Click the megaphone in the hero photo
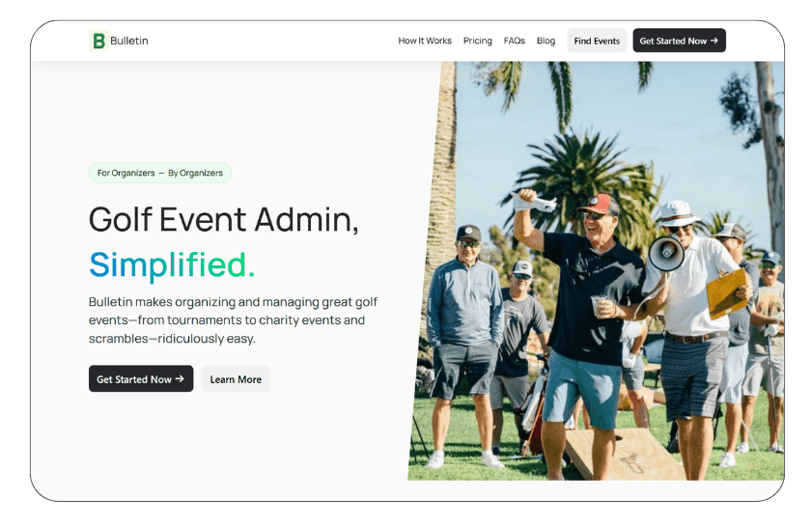Image resolution: width=812 pixels, height=526 pixels. (667, 253)
